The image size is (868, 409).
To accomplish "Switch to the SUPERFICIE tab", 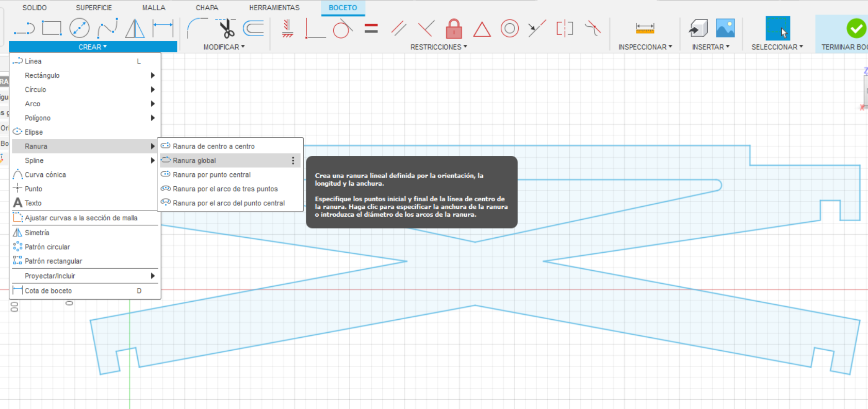I will [x=94, y=8].
